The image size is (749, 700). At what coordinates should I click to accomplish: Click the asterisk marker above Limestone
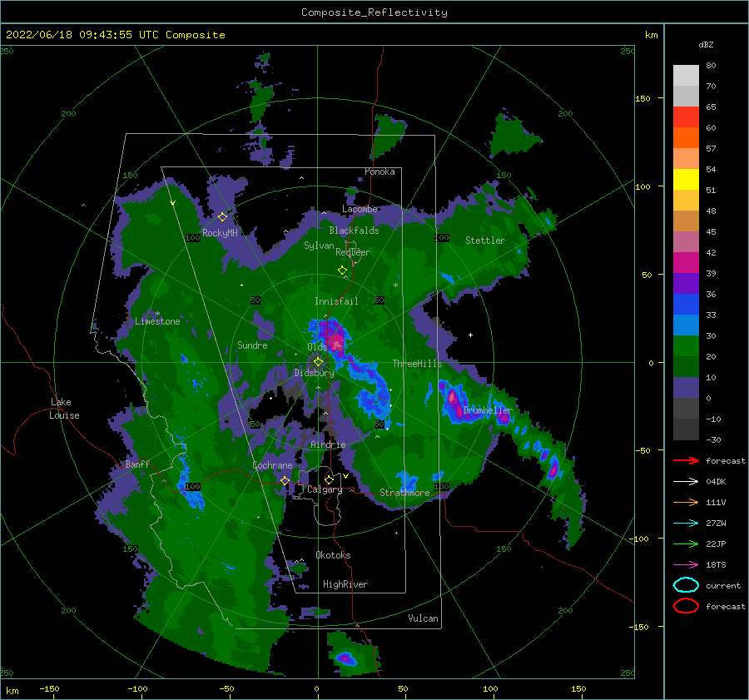(157, 314)
